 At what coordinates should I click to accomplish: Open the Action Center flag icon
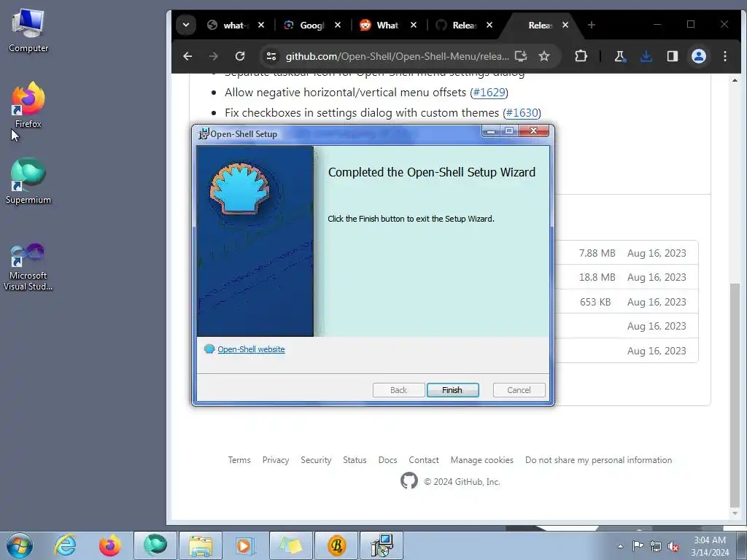coord(638,546)
